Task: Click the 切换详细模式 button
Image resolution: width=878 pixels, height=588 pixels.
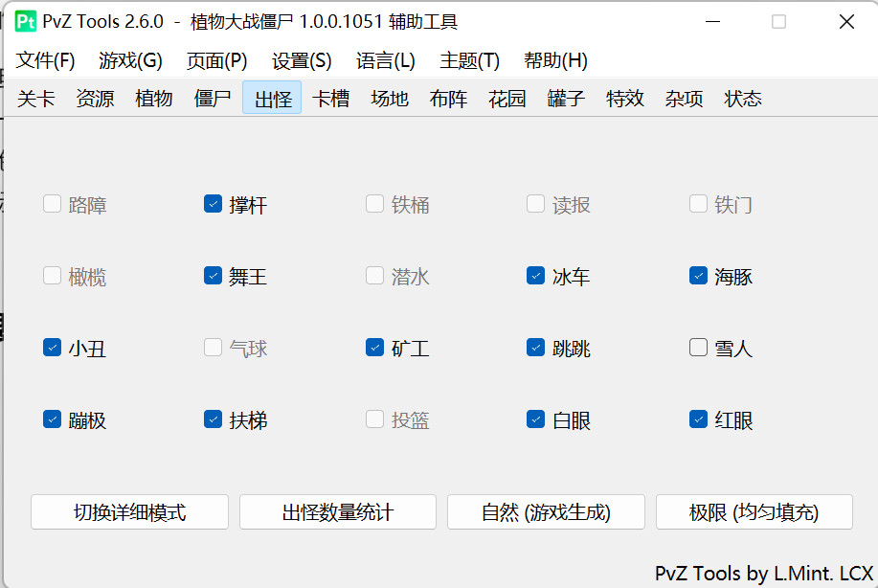Action: (130, 511)
